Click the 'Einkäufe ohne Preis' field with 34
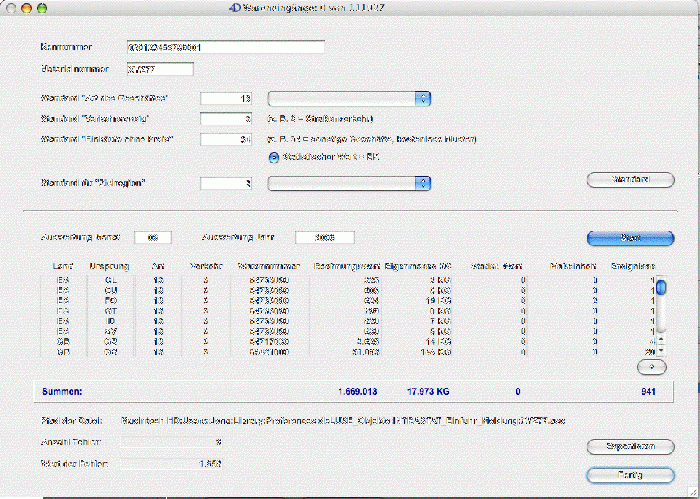 coord(226,139)
